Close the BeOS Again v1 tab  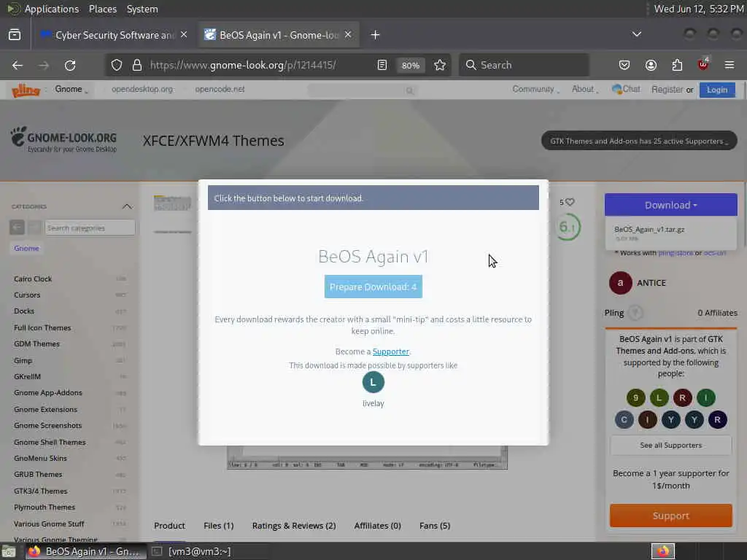point(348,35)
